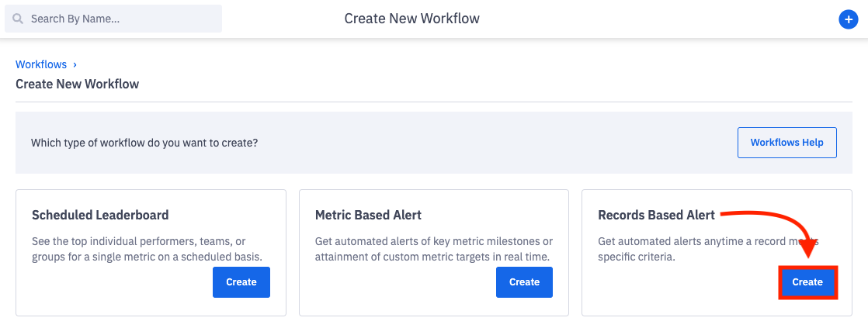This screenshot has width=868, height=328.
Task: Click the magnifying glass search icon
Action: point(18,19)
